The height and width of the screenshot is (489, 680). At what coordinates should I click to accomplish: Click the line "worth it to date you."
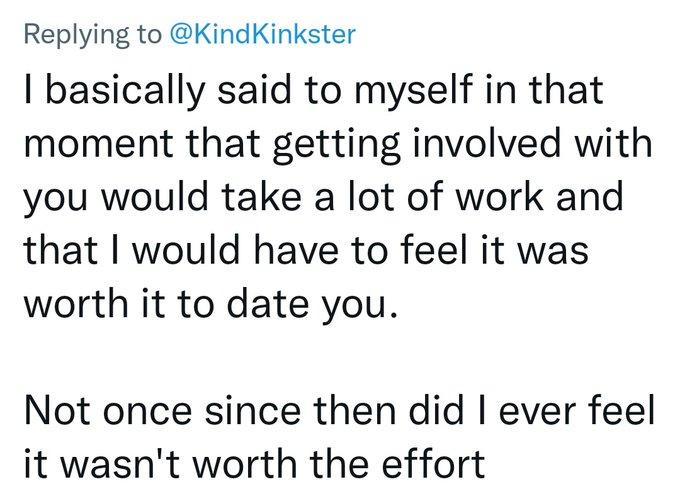[x=211, y=305]
